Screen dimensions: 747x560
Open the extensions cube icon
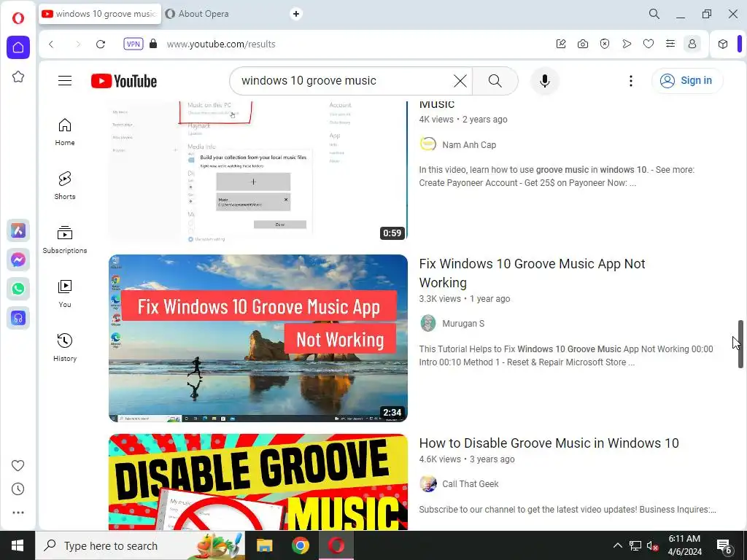723,44
